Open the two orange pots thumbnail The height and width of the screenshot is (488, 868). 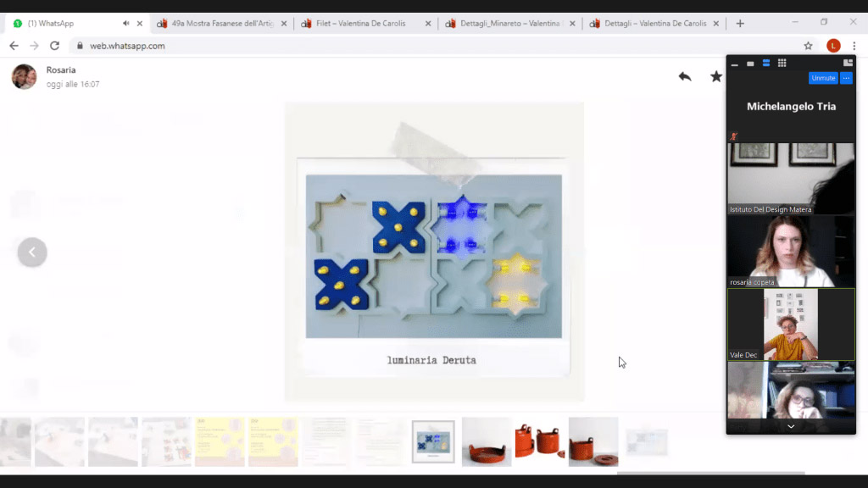click(x=540, y=441)
